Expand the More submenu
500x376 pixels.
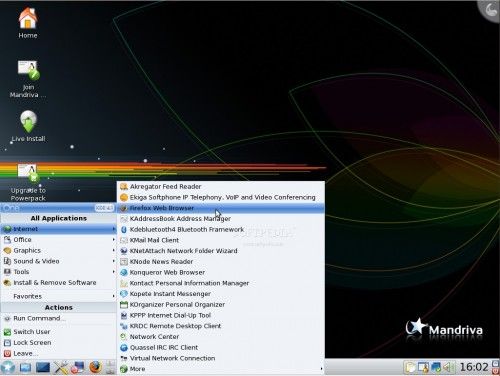tap(221, 369)
